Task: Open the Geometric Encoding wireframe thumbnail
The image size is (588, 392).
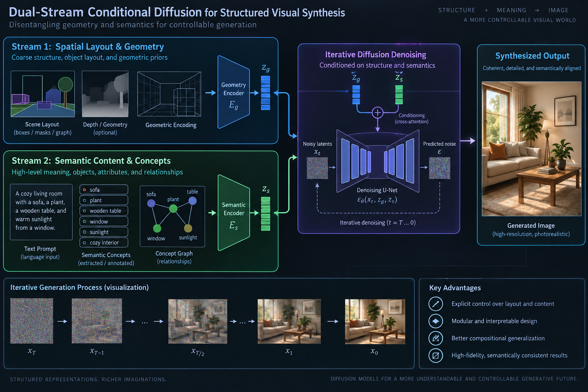Action: point(169,94)
